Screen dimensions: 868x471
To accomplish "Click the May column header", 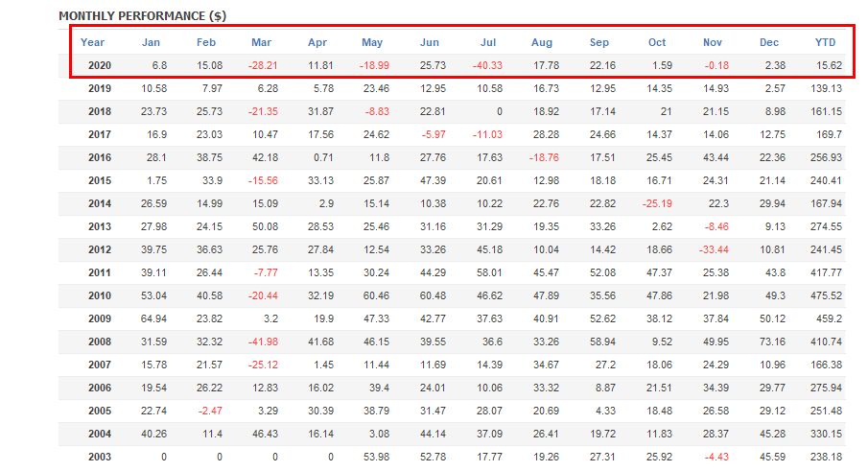I will [372, 42].
